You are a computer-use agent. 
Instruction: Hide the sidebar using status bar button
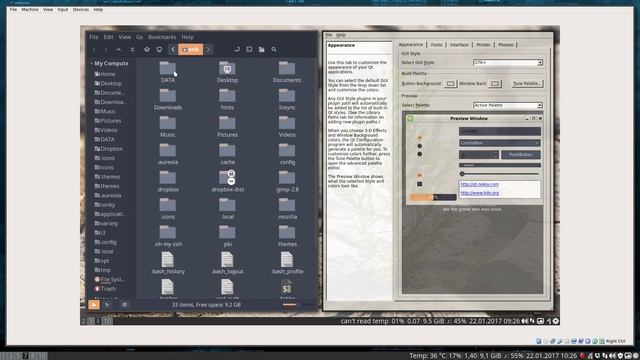(x=124, y=304)
